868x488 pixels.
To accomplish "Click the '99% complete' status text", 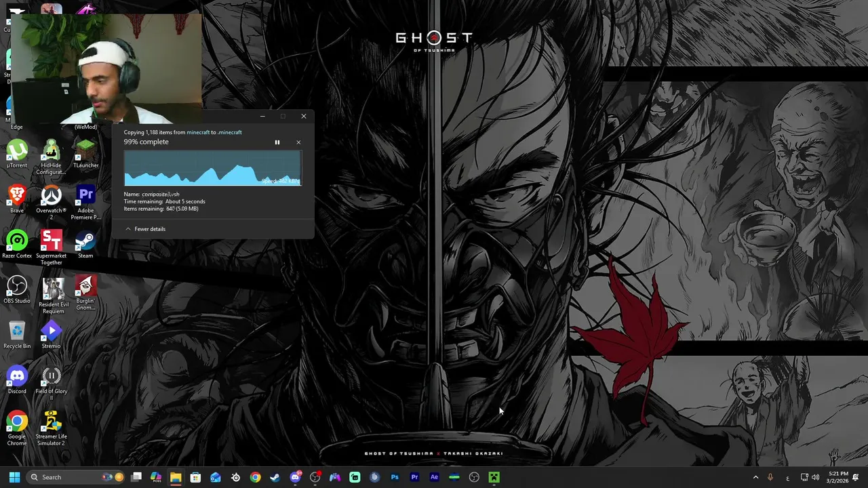I will 146,142.
